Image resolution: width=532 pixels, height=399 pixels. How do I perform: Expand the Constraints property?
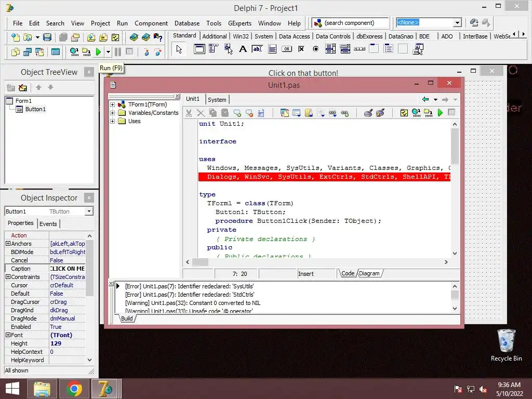point(8,277)
